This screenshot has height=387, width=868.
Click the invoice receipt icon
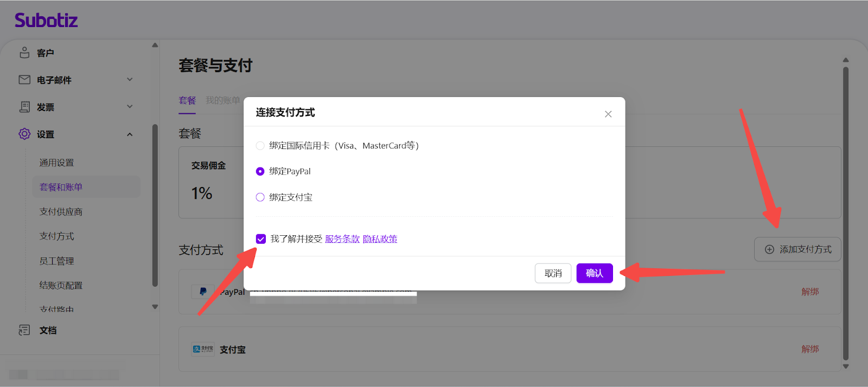pyautogui.click(x=24, y=107)
